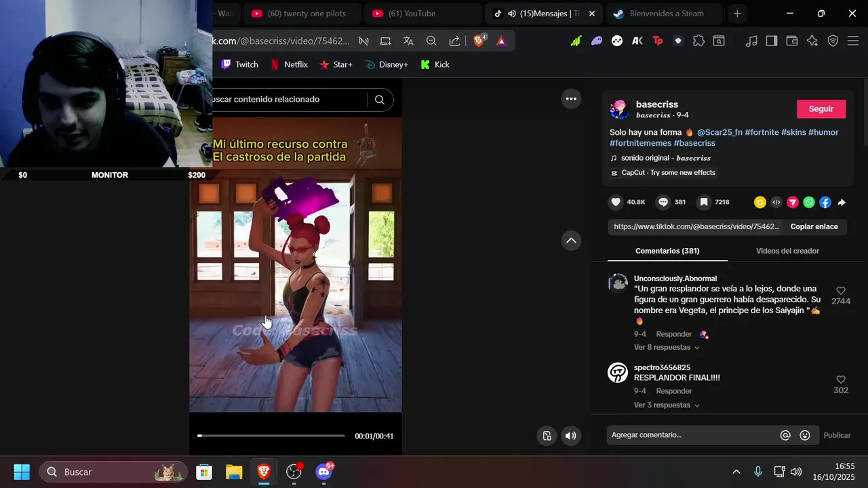This screenshot has height=488, width=868.
Task: Click 'Copiar enlace' button
Action: coord(814,227)
